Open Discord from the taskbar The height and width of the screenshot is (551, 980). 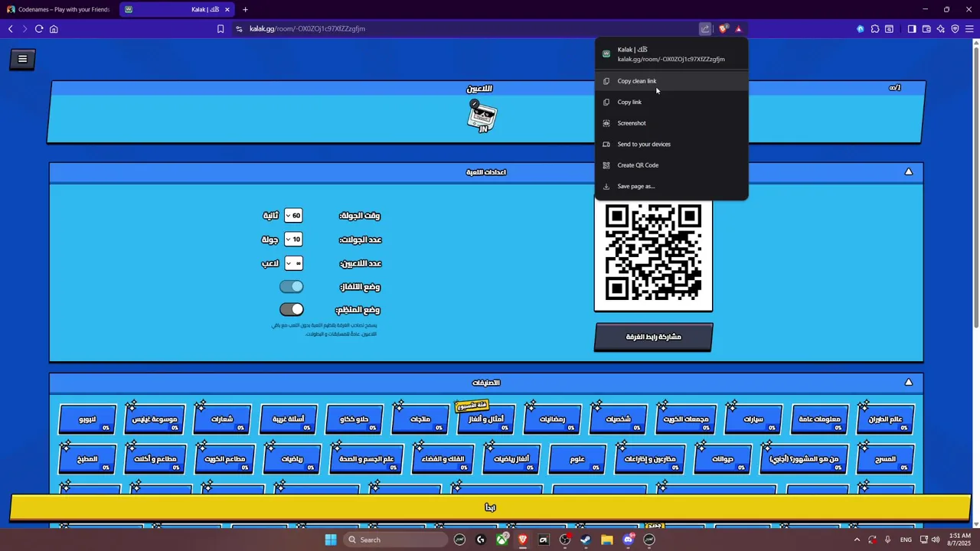point(628,540)
